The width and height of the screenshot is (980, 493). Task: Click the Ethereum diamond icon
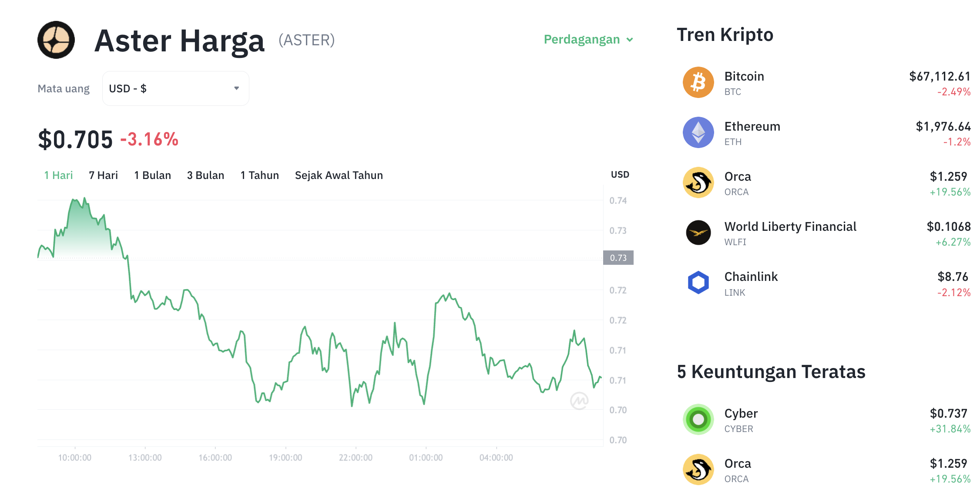pyautogui.click(x=698, y=132)
